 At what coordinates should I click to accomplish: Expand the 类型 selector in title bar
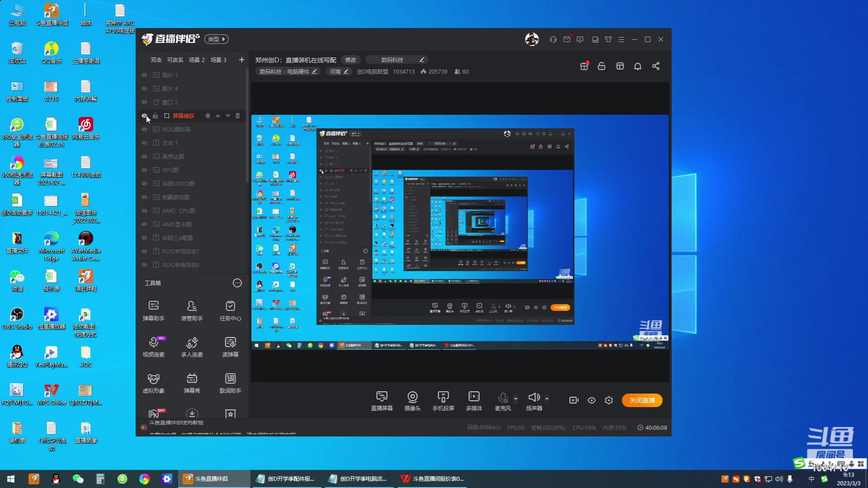pyautogui.click(x=217, y=39)
